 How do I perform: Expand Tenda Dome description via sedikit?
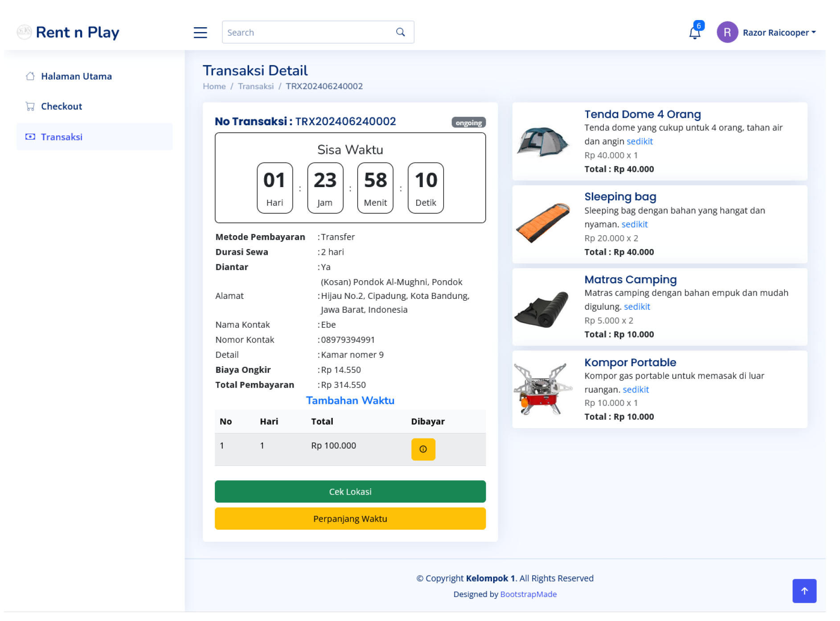click(639, 141)
